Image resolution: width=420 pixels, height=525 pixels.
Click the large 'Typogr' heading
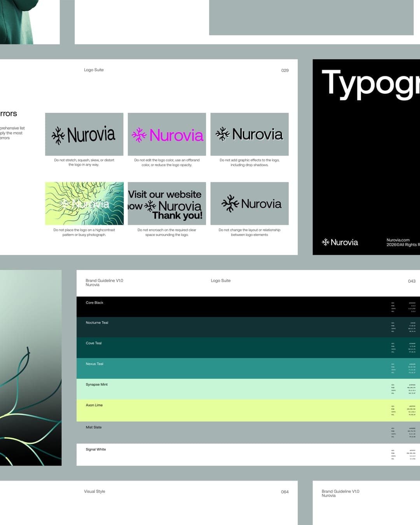coord(371,84)
